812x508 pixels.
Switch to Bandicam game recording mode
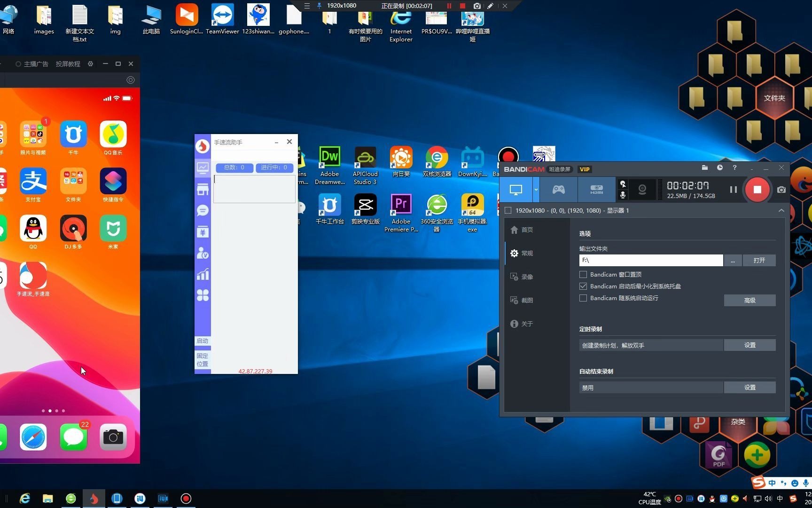[558, 190]
